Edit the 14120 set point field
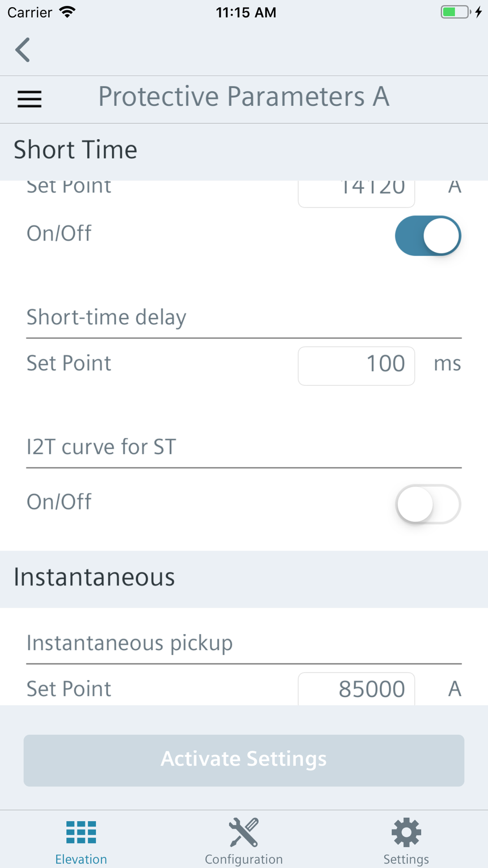This screenshot has width=488, height=868. pyautogui.click(x=356, y=194)
